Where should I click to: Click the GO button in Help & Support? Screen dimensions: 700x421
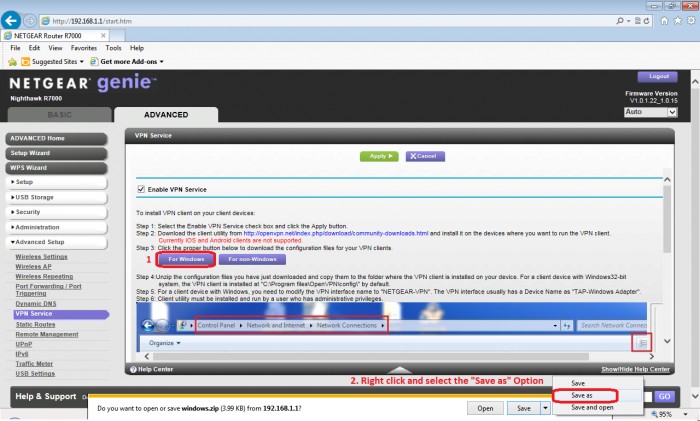[x=664, y=396]
